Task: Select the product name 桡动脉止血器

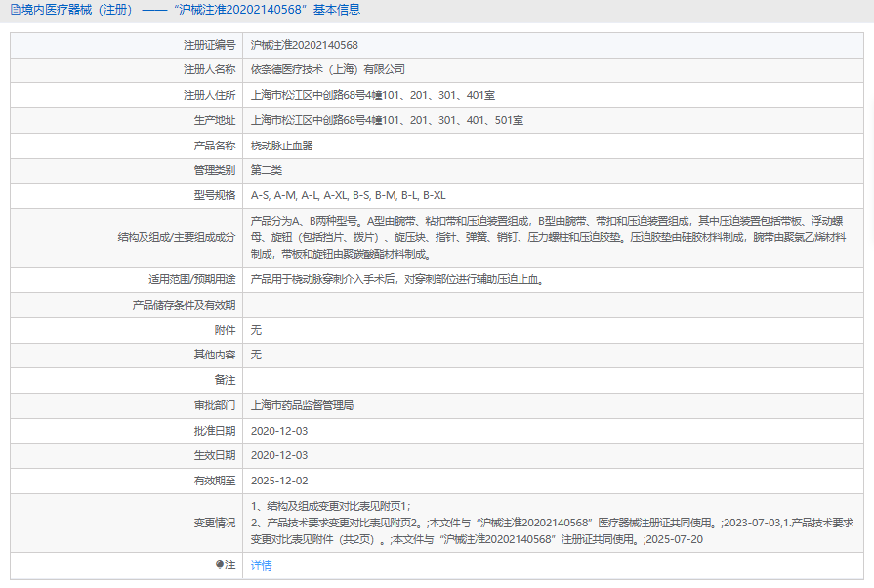Action: pyautogui.click(x=281, y=146)
